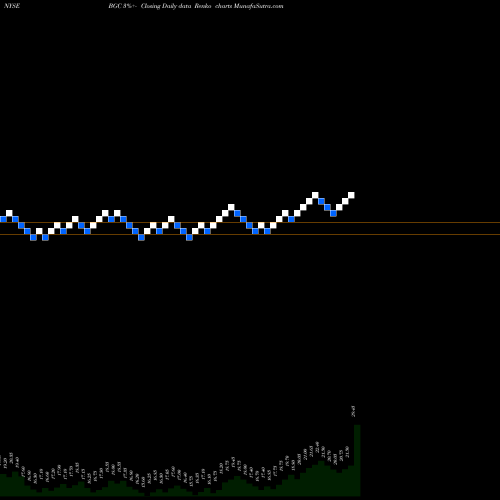The height and width of the screenshot is (500, 500).
Task: Click the value label above the tallest volume bar
Action: (353, 411)
